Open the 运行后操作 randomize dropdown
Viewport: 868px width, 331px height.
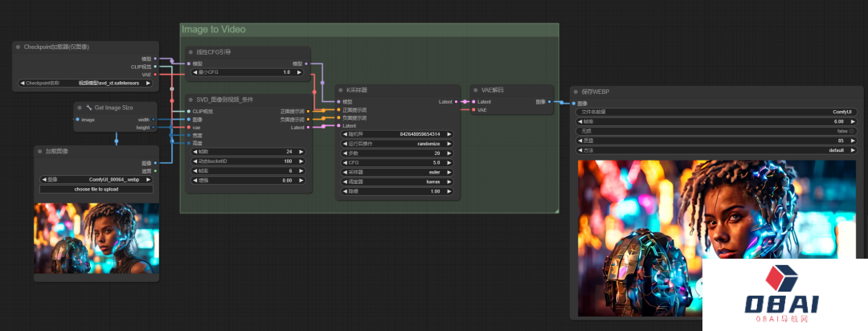click(397, 144)
